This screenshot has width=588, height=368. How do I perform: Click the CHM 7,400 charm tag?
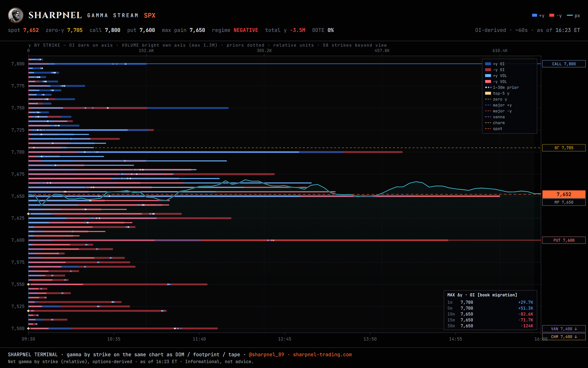pyautogui.click(x=564, y=337)
